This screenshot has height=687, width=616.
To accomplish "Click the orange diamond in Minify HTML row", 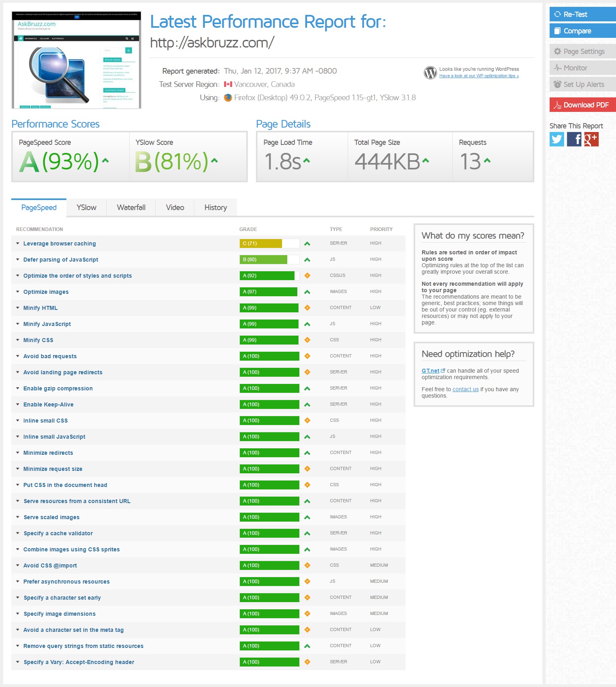I will 307,308.
